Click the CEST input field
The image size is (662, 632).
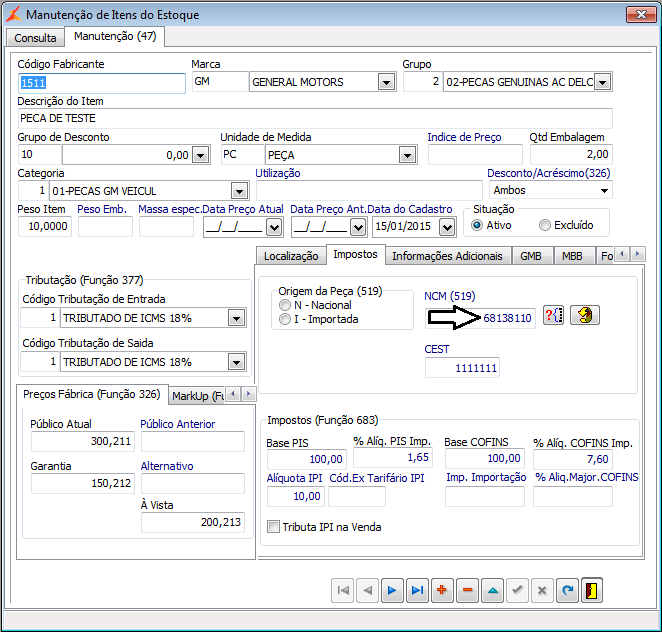pos(461,368)
